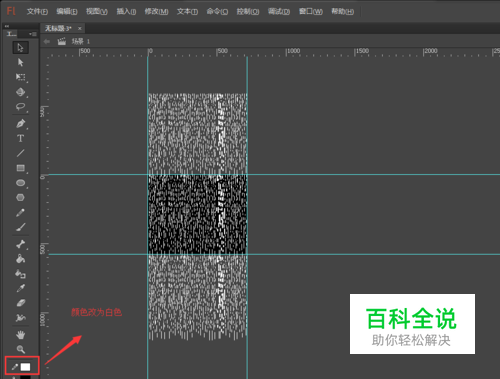Click the black rain rectangle on stage

(x=197, y=214)
